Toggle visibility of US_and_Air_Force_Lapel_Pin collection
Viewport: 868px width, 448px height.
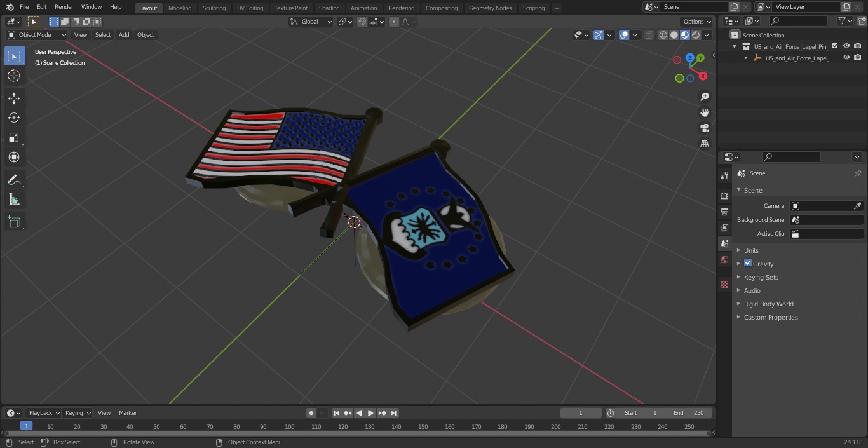click(x=846, y=46)
